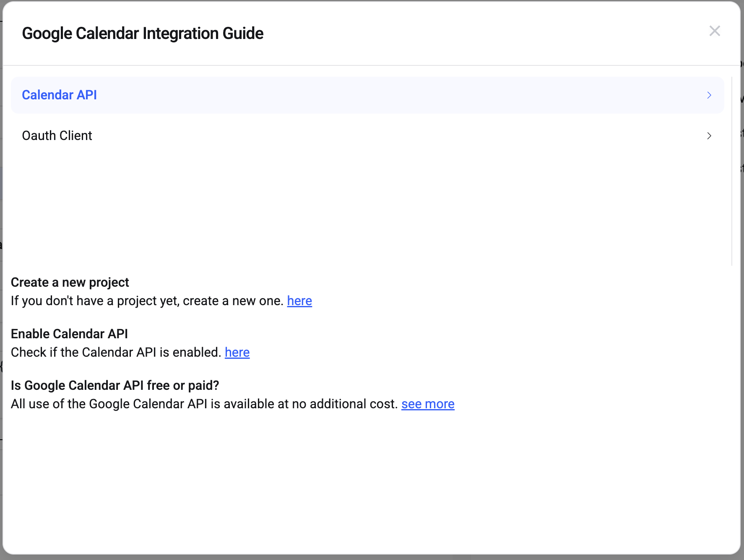
Task: Click the blank middle of the Oauth Client row
Action: 377,136
